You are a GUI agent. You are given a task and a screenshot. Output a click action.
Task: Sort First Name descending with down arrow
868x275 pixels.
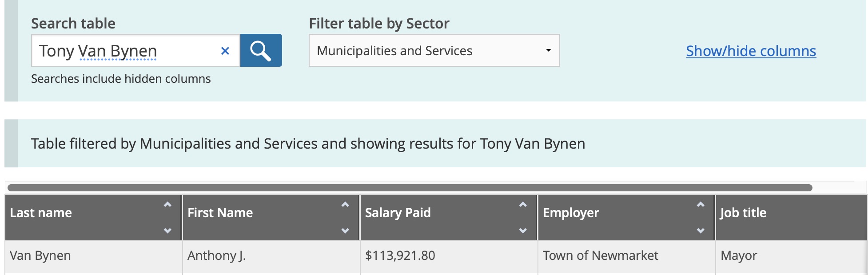tap(345, 231)
